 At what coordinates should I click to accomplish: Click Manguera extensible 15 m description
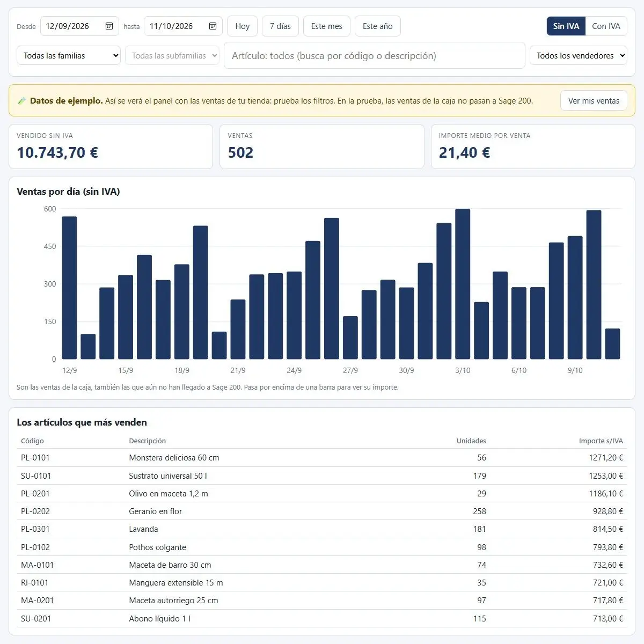(x=176, y=582)
